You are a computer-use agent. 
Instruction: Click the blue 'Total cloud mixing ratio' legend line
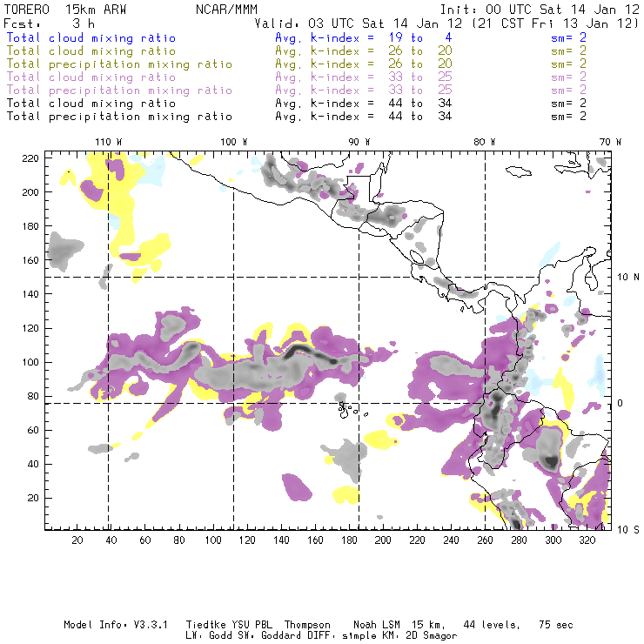tap(91, 37)
